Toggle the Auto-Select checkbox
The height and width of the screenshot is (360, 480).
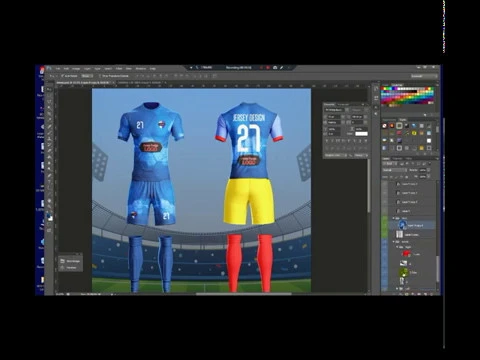63,76
